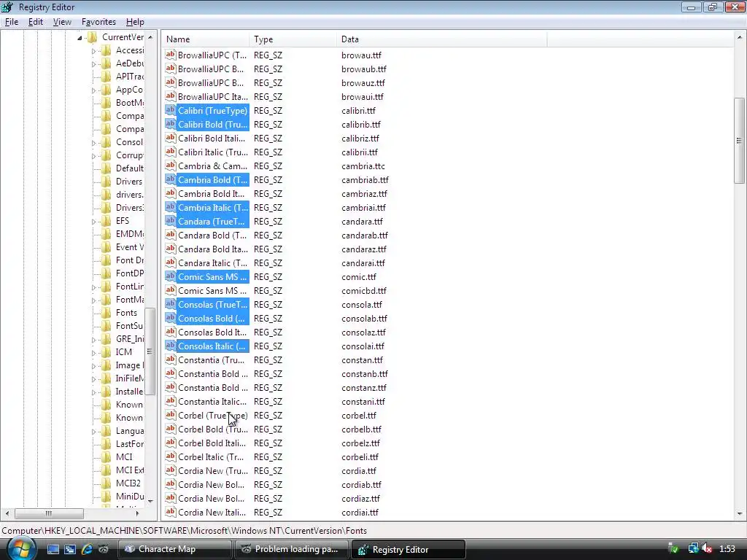Expand the GRE_Initialize tree node arrow
Viewport: 747px width, 560px height.
(94, 340)
